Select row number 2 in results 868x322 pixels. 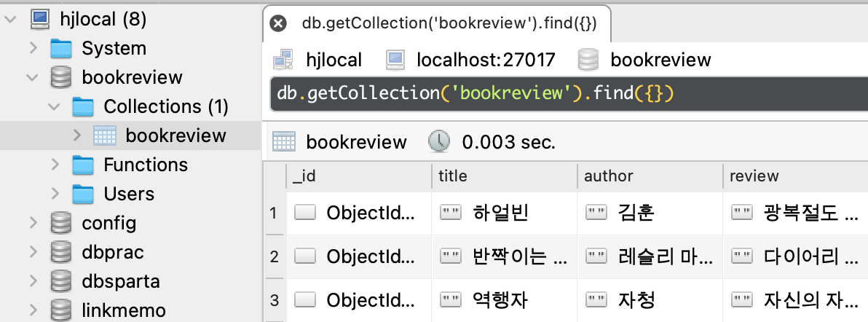point(274,256)
